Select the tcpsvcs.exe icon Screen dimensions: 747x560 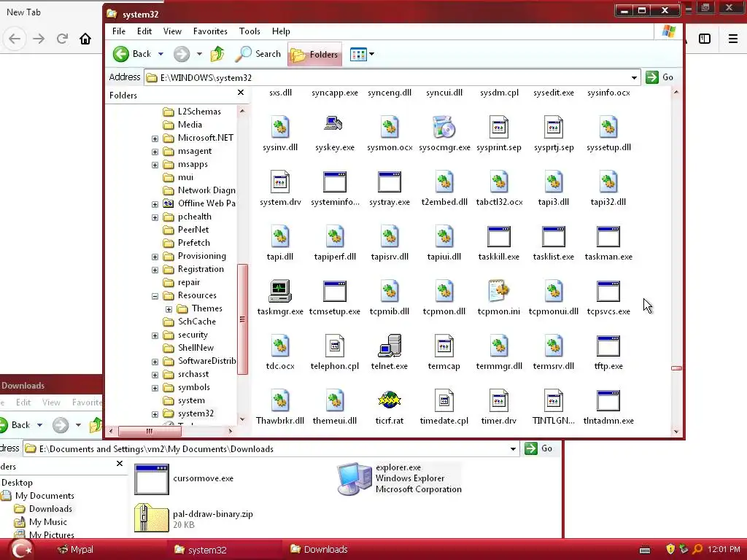608,292
